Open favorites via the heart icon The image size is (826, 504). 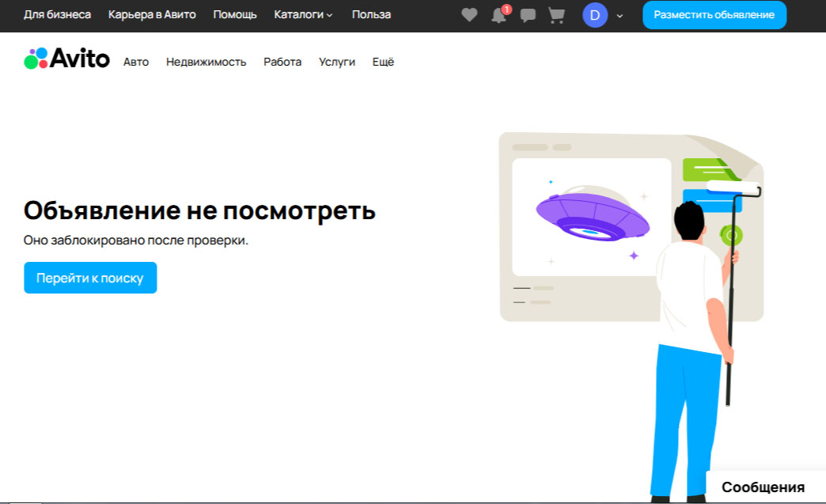(470, 15)
